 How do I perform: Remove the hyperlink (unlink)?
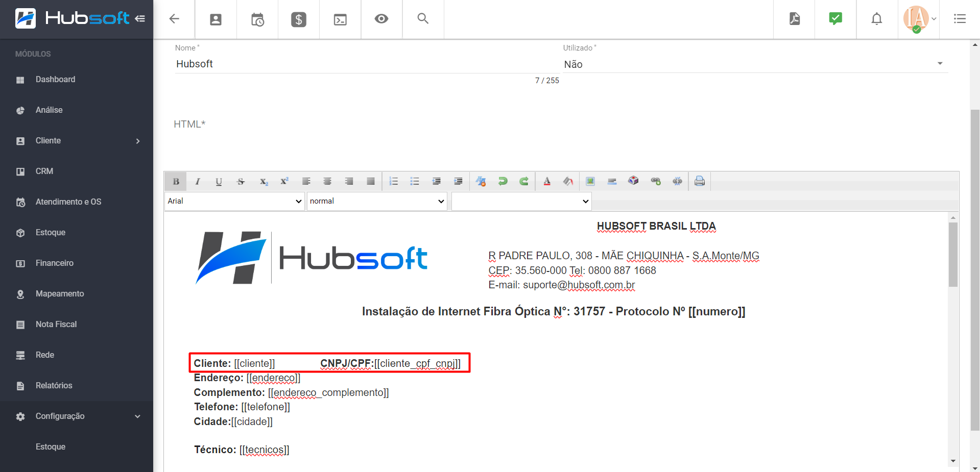pos(677,181)
